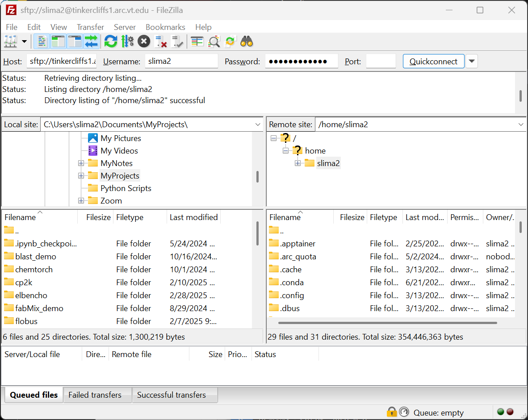Open the Transfer menu
The image size is (528, 420).
(90, 27)
